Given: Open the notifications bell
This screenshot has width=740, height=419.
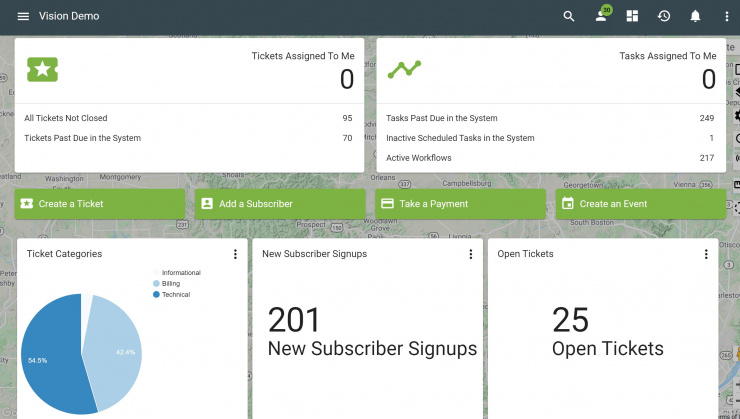Looking at the screenshot, I should 695,17.
